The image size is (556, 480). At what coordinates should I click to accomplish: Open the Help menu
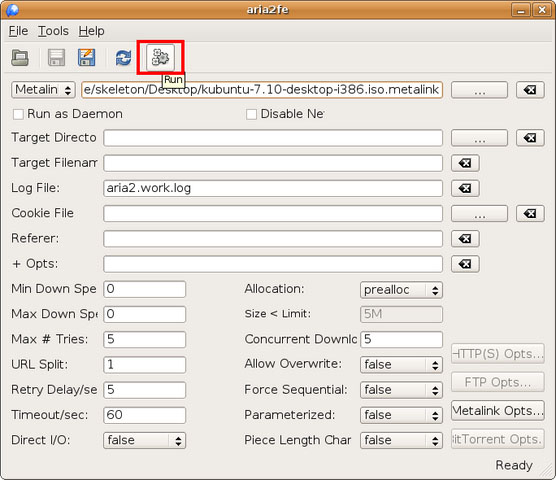pyautogui.click(x=91, y=31)
